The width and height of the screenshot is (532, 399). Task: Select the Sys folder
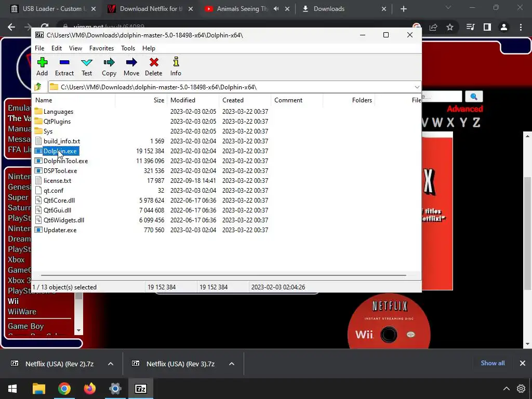pos(48,131)
